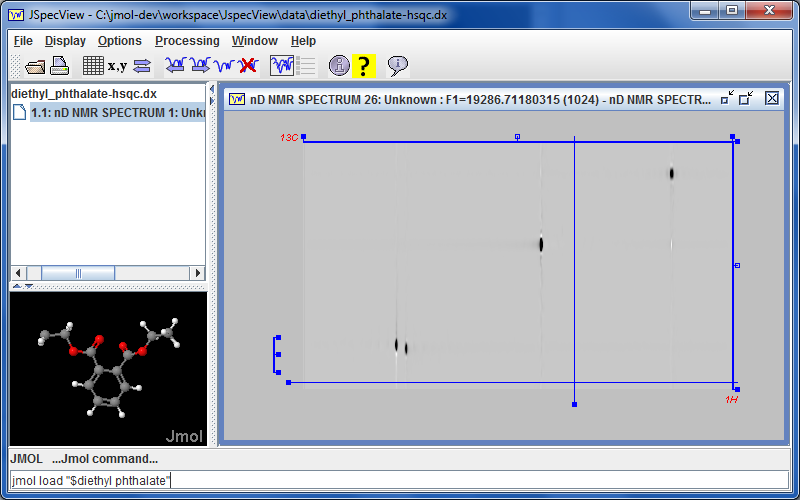Click the JSpecView title bar application icon
Viewport: 800px width, 500px height.
tap(16, 15)
